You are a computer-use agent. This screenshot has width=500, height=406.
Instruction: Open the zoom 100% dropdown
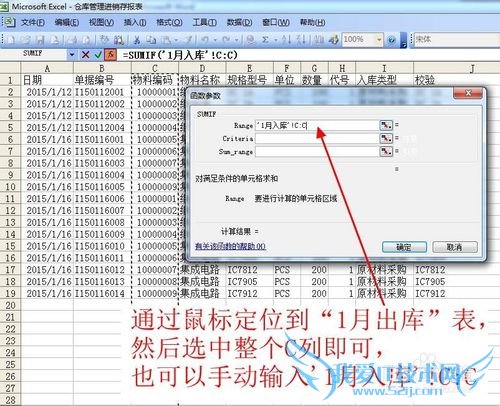[379, 40]
